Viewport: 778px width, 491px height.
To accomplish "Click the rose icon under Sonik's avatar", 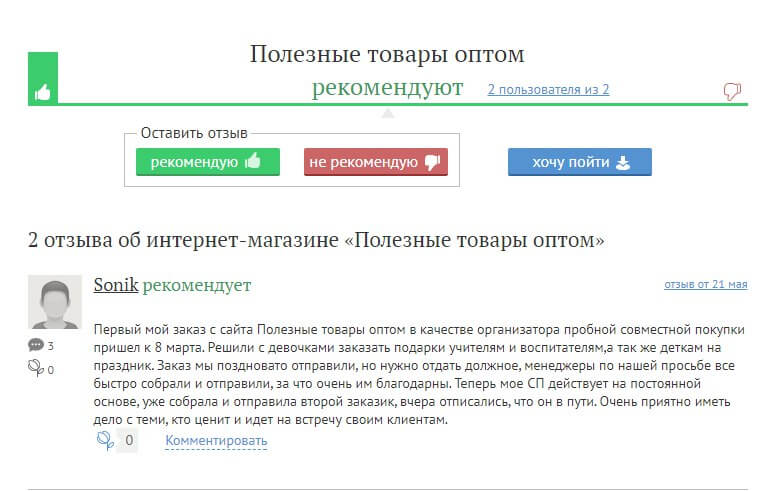I will click(36, 368).
